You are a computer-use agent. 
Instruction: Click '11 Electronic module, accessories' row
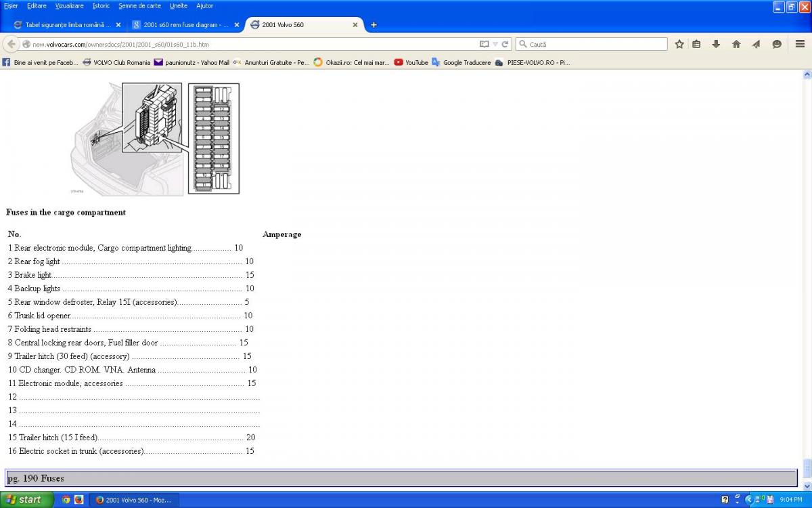tap(132, 383)
